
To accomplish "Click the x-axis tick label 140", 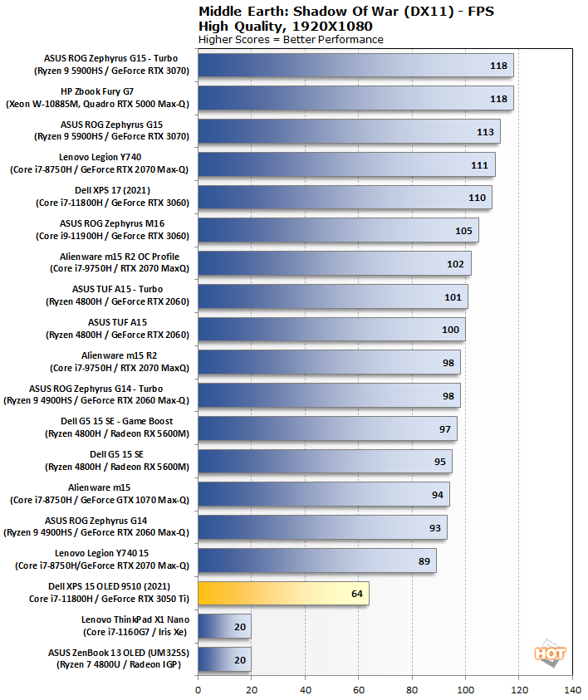I will [x=572, y=690].
